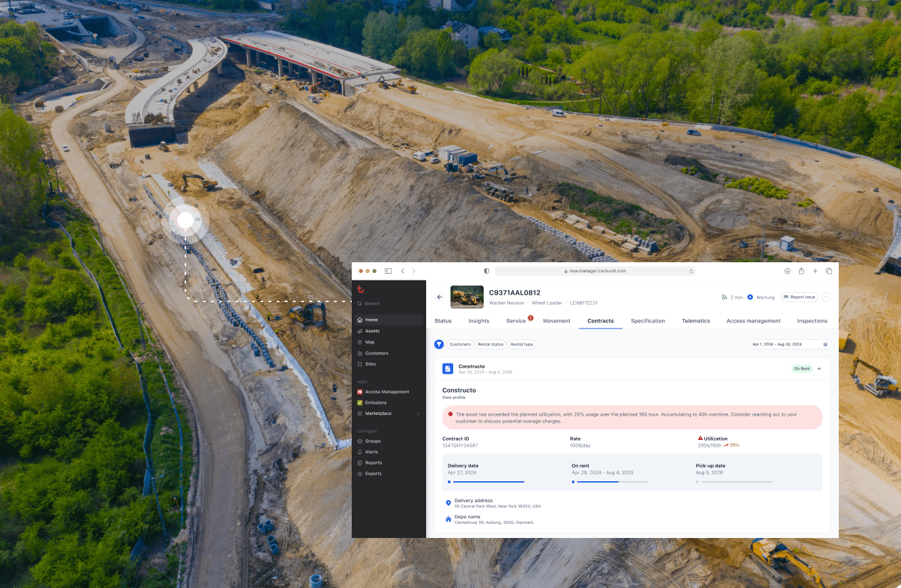Click the Reports sidebar label
This screenshot has width=901, height=588.
coord(373,463)
